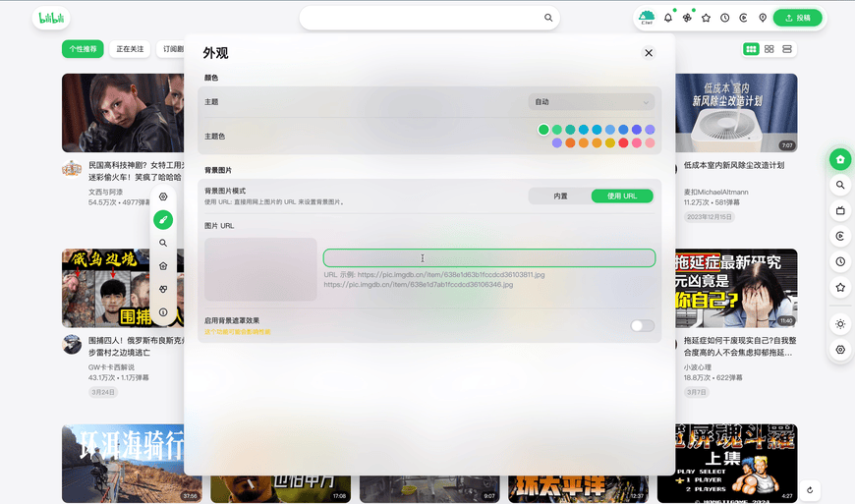Select the 正在关注 tab

(130, 49)
